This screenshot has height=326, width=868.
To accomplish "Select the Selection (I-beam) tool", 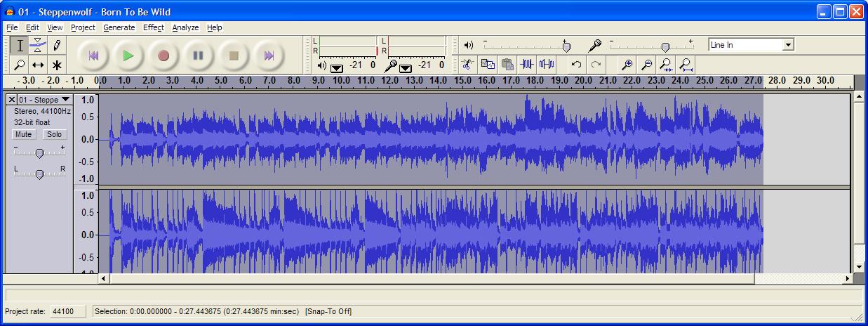I will pyautogui.click(x=20, y=45).
